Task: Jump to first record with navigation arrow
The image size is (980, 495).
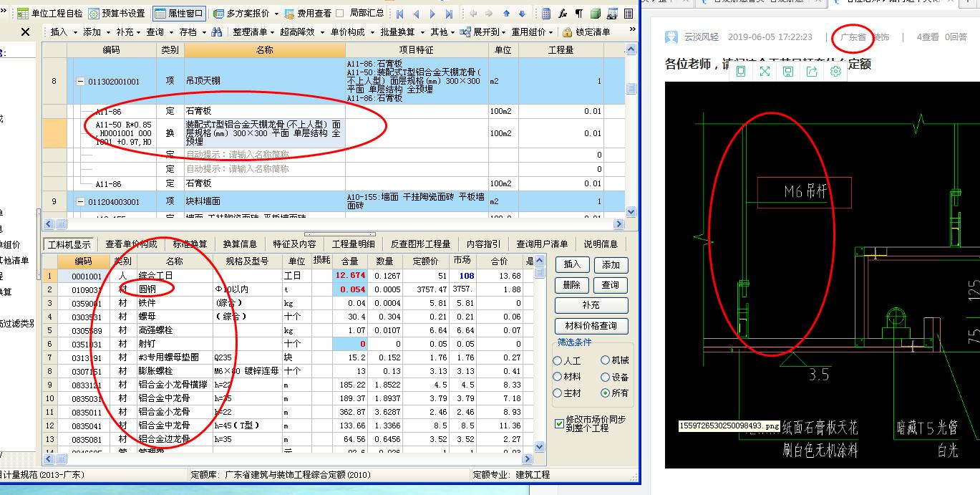Action: [x=400, y=14]
